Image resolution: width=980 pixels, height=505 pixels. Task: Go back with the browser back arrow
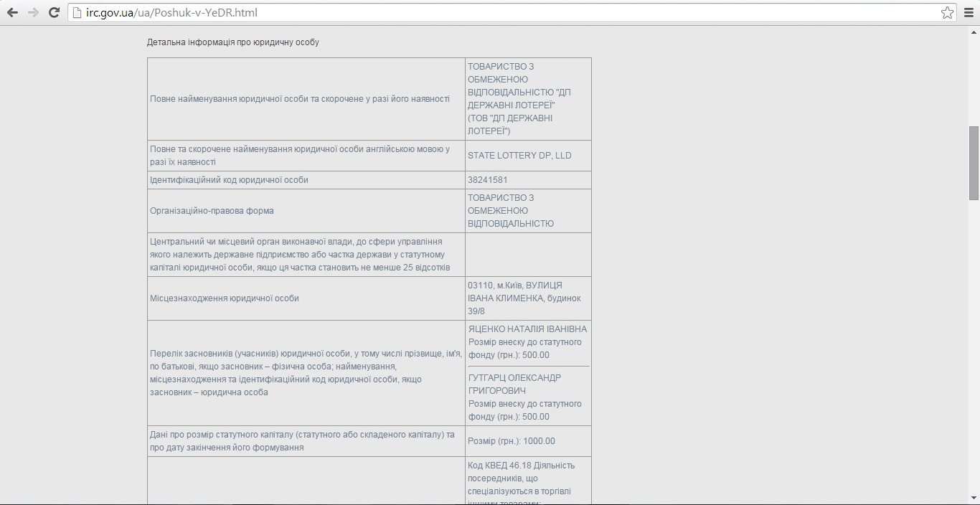[x=12, y=12]
